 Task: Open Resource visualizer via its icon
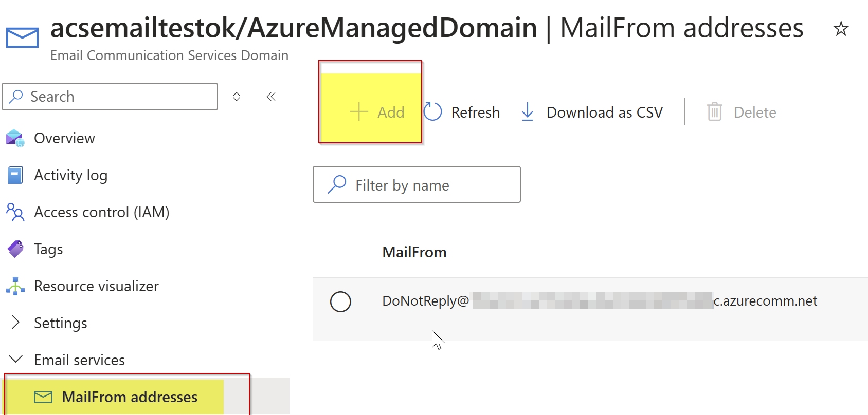point(14,286)
